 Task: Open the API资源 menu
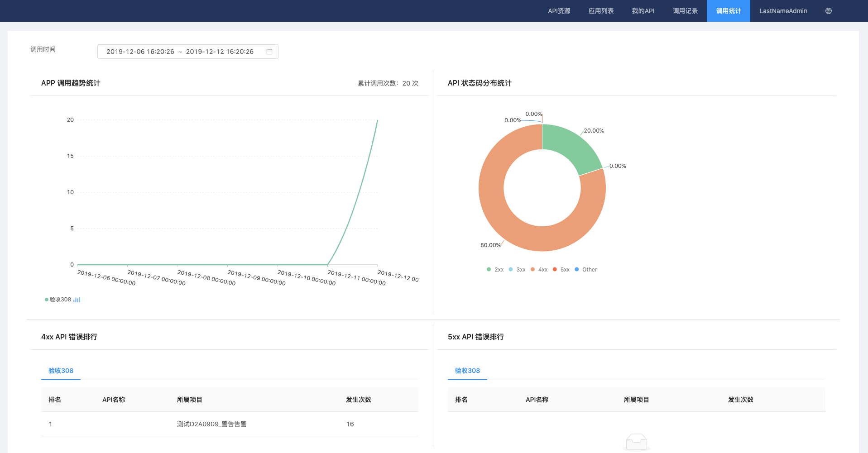[559, 11]
